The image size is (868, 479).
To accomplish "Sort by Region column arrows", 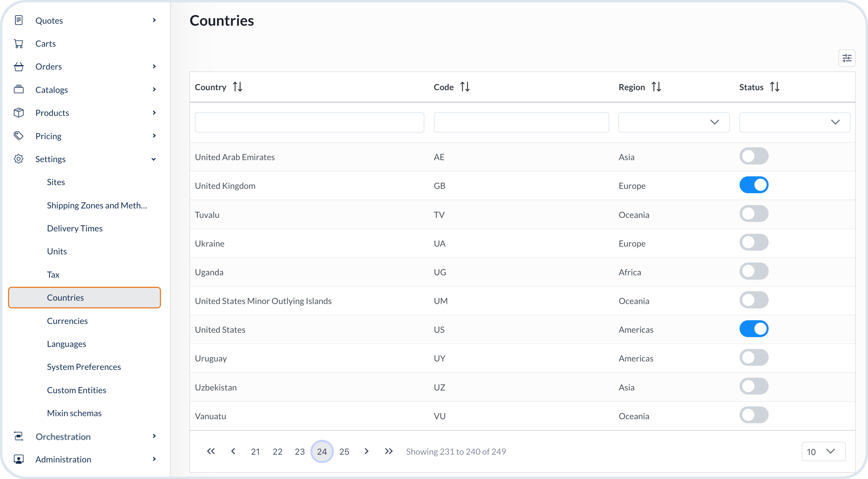I will 656,87.
